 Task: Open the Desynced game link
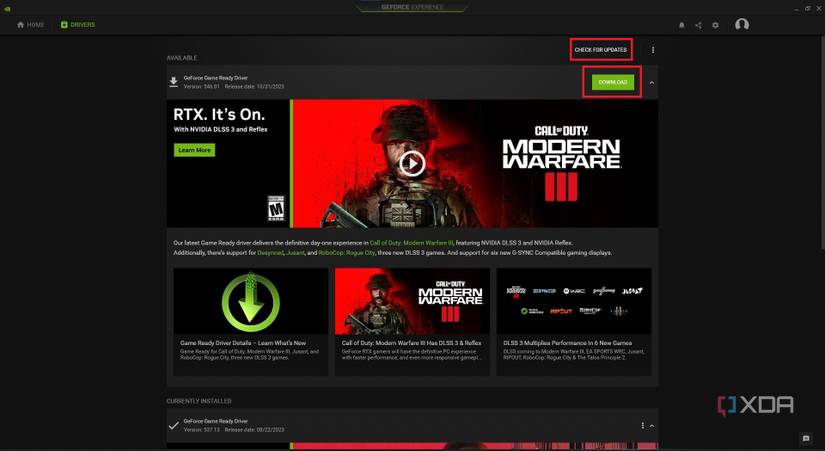pyautogui.click(x=269, y=253)
